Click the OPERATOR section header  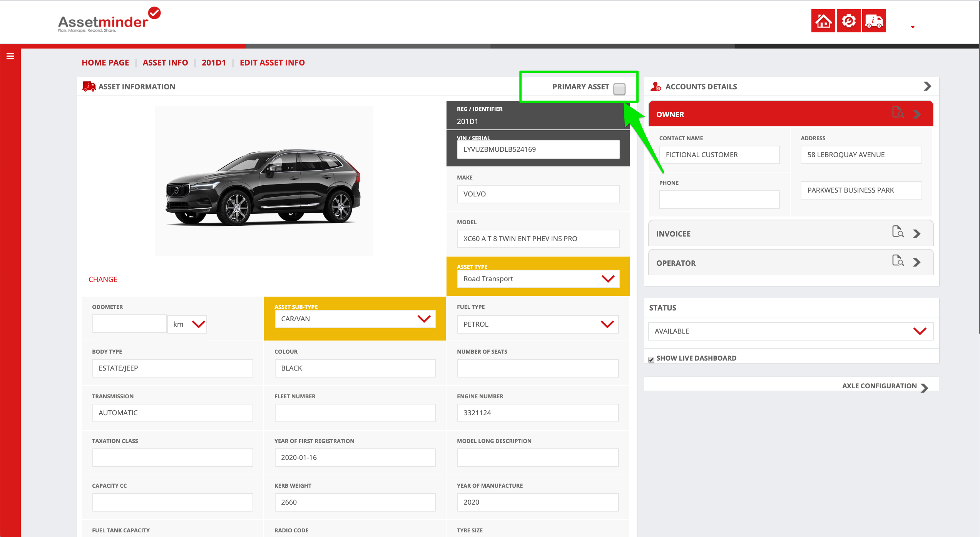click(791, 263)
